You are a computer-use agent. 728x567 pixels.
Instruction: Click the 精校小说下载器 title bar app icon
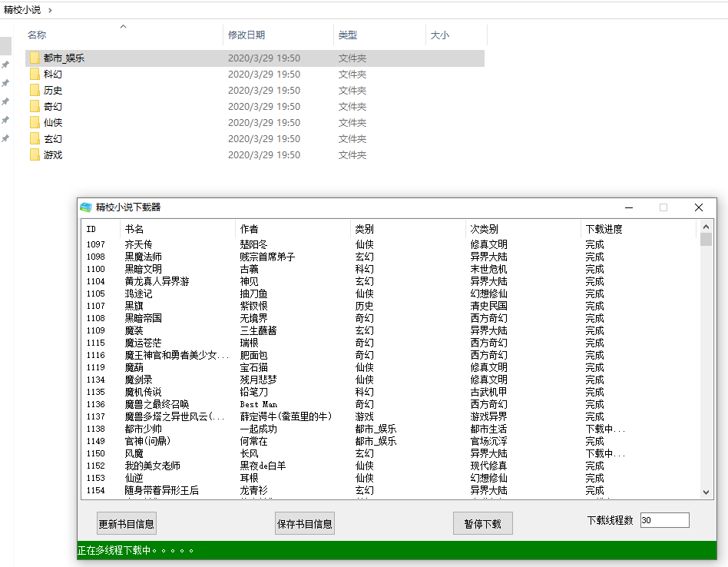pyautogui.click(x=86, y=207)
